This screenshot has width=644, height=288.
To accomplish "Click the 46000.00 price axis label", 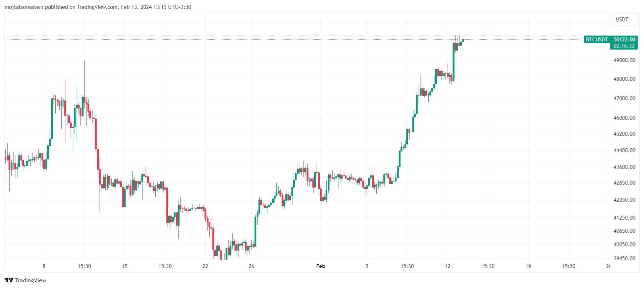I will tap(624, 118).
